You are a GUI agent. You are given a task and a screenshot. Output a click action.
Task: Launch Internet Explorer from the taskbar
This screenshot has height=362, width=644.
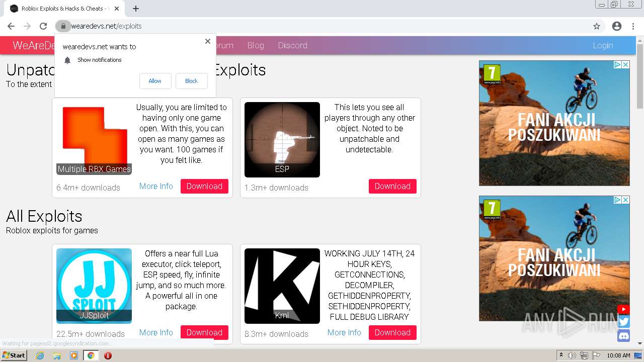point(40,355)
